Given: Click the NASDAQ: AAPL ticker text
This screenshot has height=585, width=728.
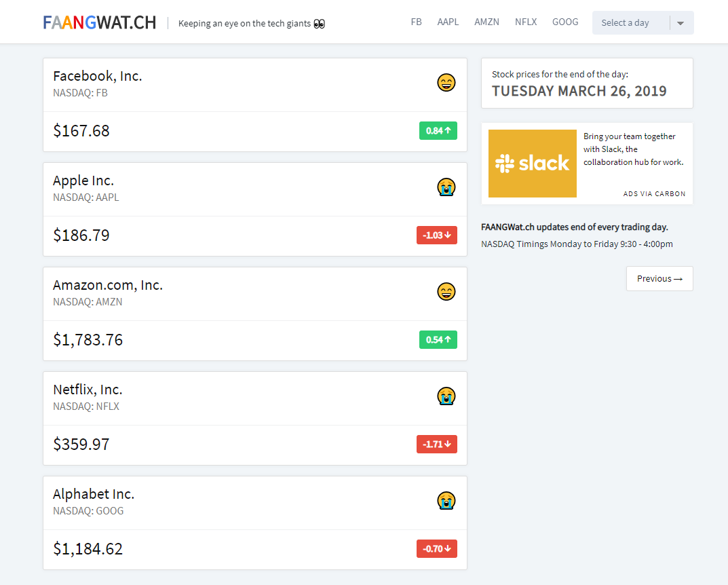Looking at the screenshot, I should point(86,197).
